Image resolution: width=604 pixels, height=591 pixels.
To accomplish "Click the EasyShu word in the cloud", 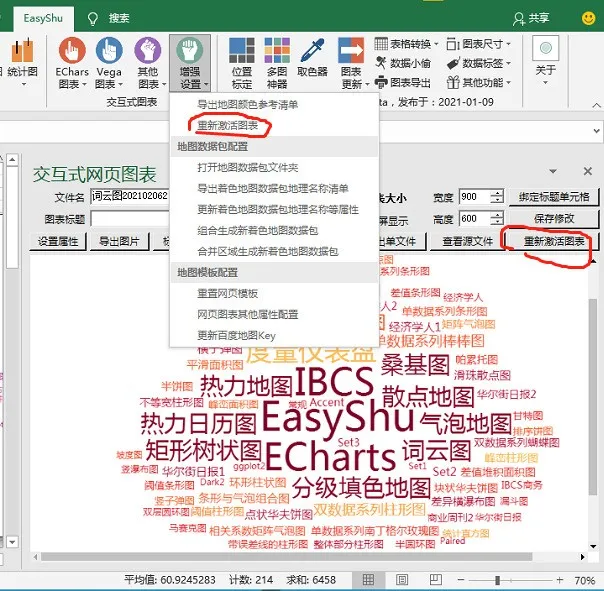I will point(338,417).
